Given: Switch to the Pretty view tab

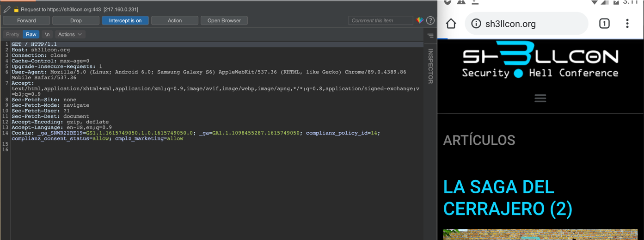Looking at the screenshot, I should click(13, 34).
